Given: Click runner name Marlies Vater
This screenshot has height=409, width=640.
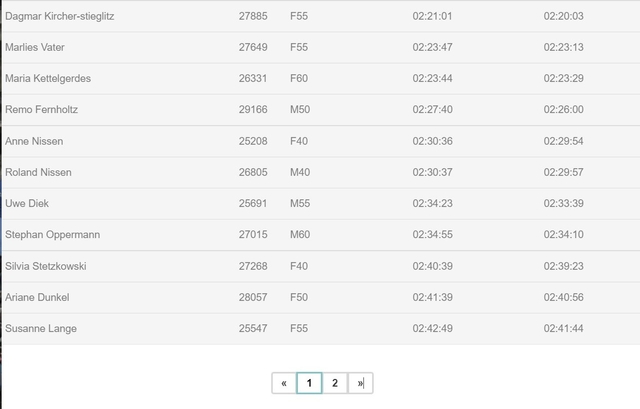Looking at the screenshot, I should point(35,47).
